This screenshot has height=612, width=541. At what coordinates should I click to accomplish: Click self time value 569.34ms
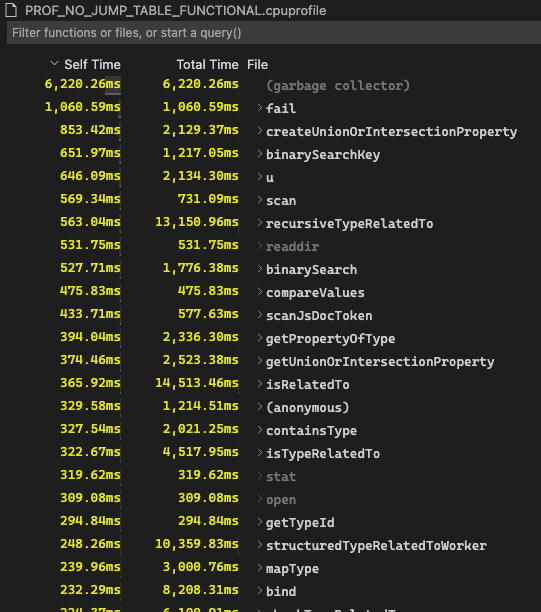[90, 199]
